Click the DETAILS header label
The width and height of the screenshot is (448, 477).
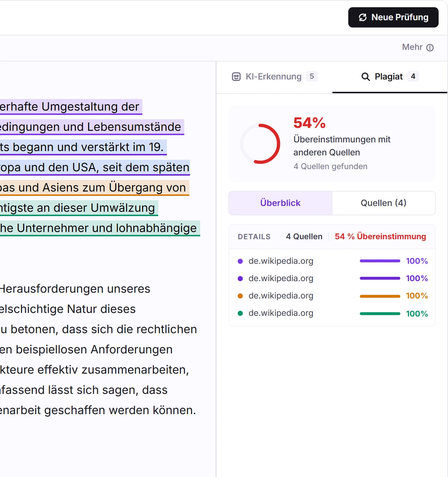pos(254,237)
